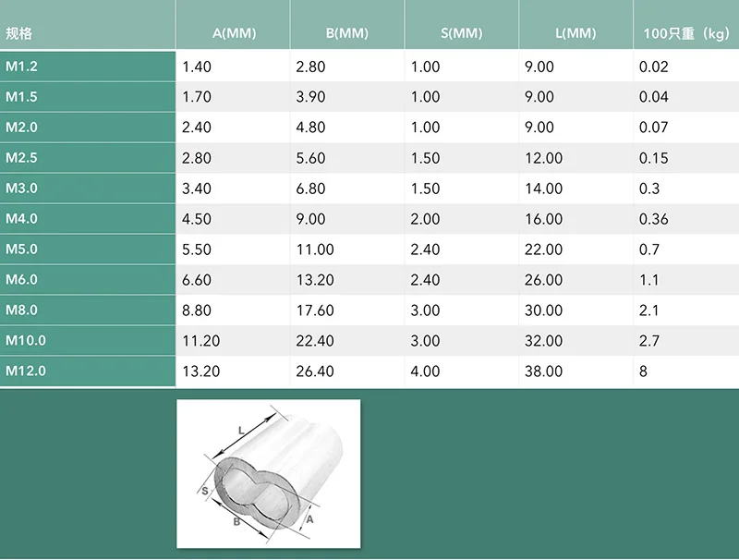Click the weight 2.7 in M10.0 row
739x560 pixels.
(649, 341)
